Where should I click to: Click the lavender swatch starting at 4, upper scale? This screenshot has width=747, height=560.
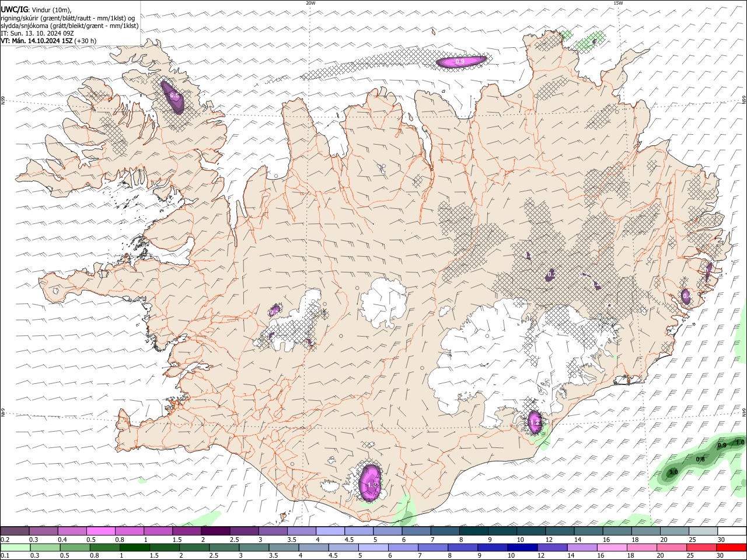point(330,531)
